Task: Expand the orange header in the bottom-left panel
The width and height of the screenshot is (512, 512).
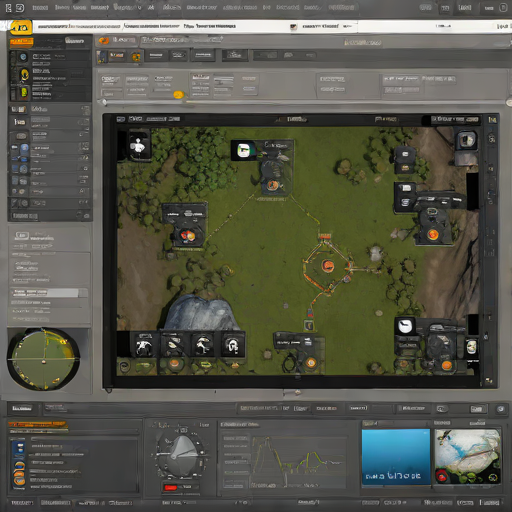Action: pos(38,425)
